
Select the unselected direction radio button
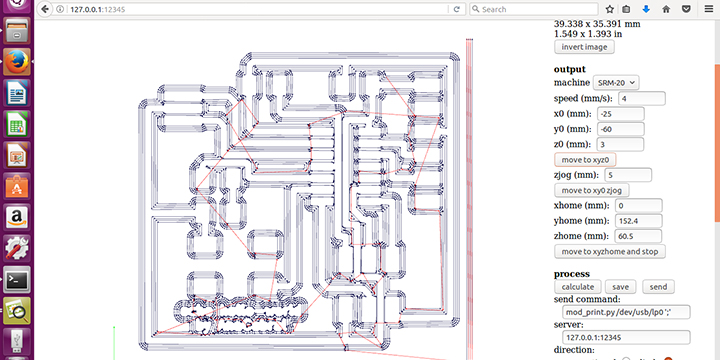pos(625,359)
